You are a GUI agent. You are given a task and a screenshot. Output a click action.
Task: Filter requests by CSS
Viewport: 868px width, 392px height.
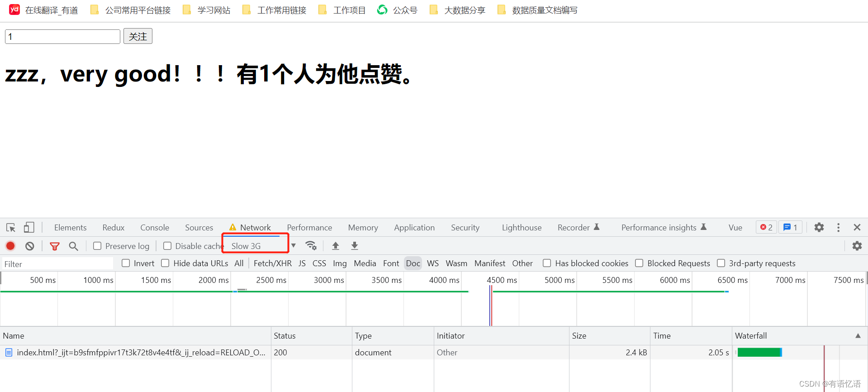click(319, 263)
